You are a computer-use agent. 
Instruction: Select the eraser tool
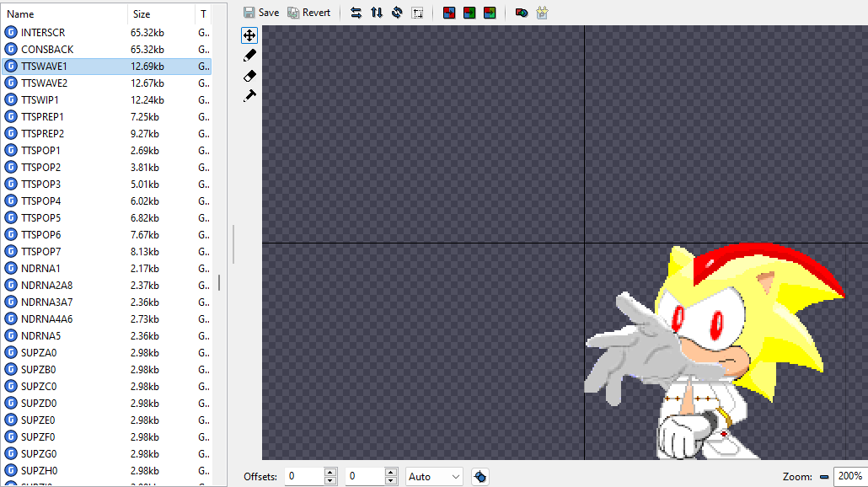pos(249,76)
